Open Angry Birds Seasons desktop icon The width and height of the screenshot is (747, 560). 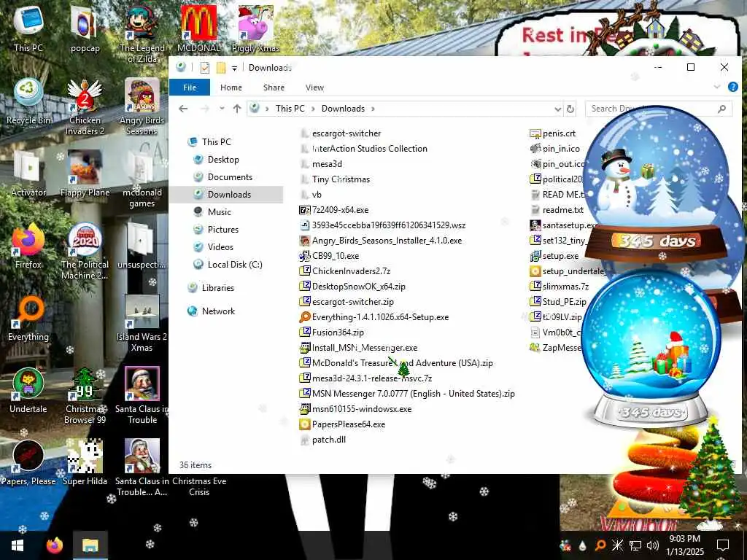(142, 107)
